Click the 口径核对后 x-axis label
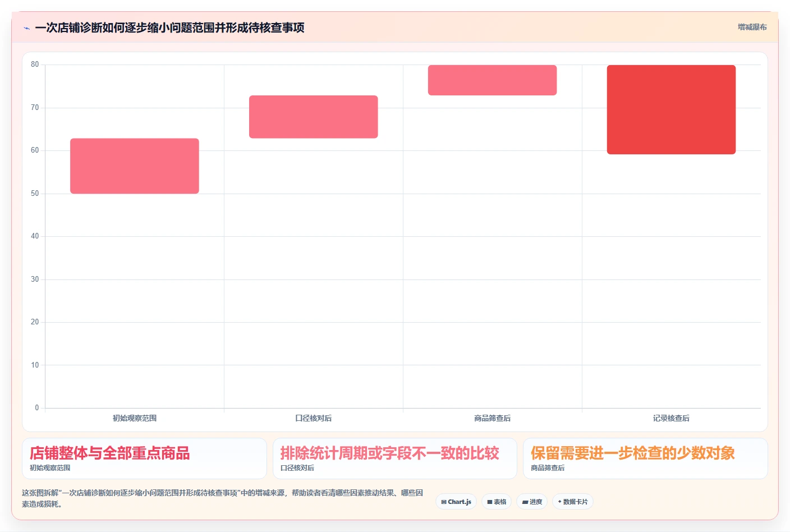This screenshot has height=532, width=790. click(x=314, y=418)
